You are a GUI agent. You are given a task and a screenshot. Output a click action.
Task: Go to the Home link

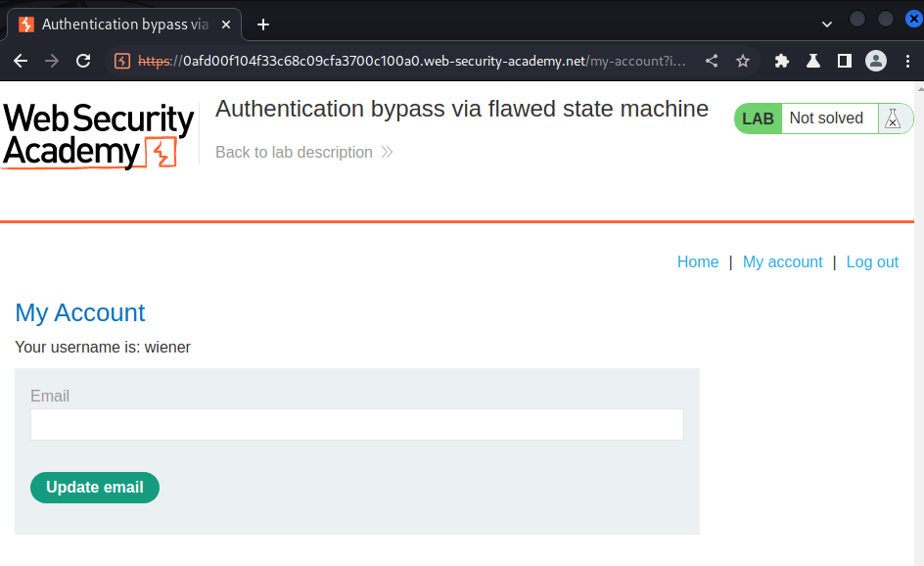[698, 261]
